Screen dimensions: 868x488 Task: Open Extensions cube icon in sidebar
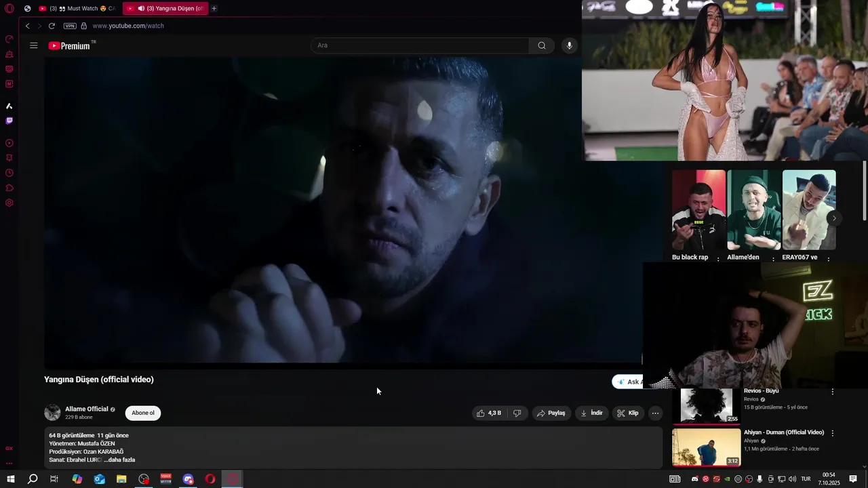(9, 188)
